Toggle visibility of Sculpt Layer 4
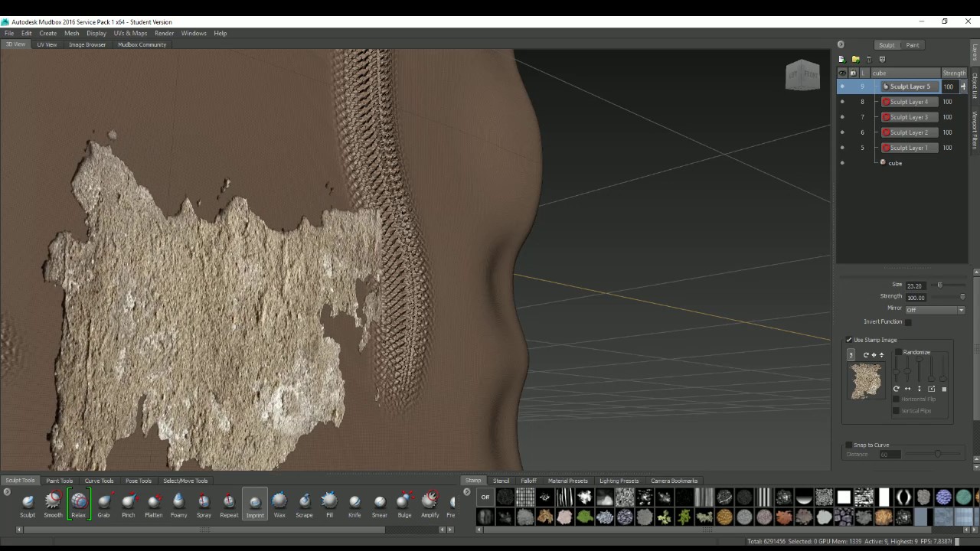 click(842, 102)
